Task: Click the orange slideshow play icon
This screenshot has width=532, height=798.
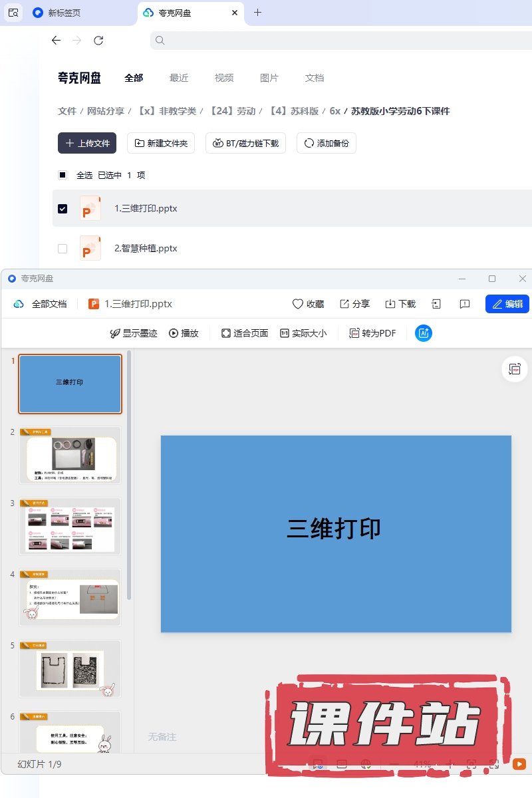Action: click(519, 765)
